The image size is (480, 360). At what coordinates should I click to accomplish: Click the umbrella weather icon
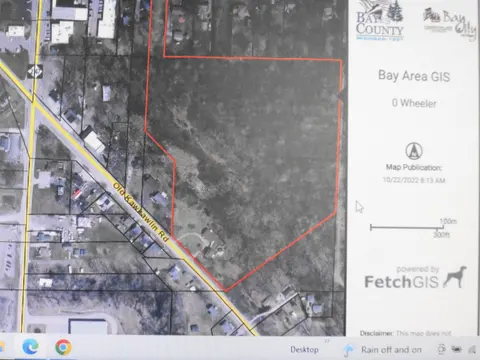click(348, 350)
